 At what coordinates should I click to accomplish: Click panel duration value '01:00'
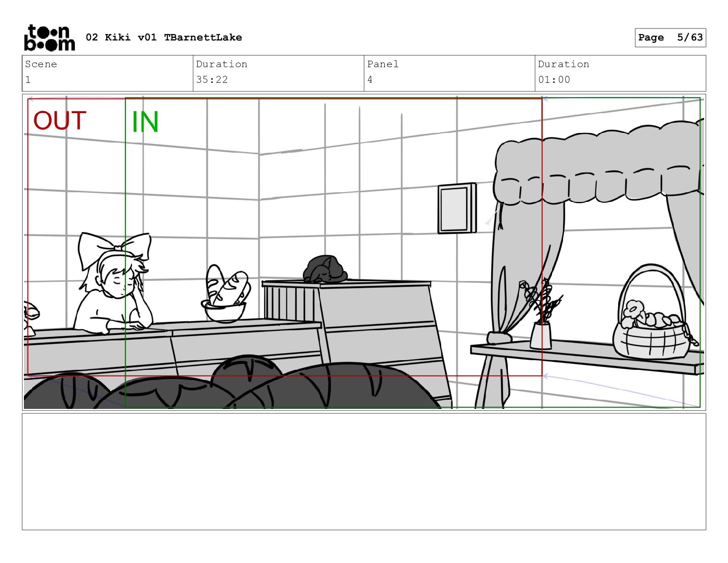point(554,80)
